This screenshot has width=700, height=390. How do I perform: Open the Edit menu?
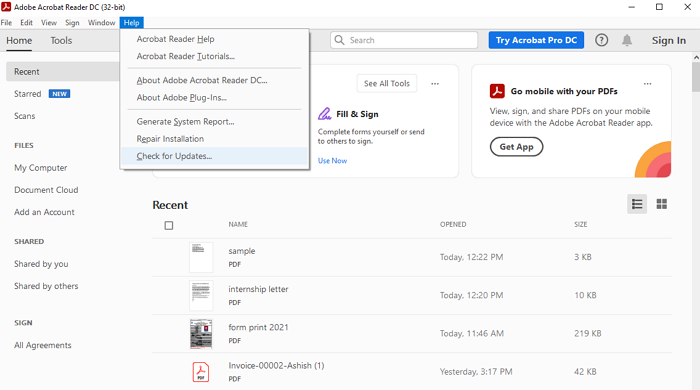click(26, 23)
